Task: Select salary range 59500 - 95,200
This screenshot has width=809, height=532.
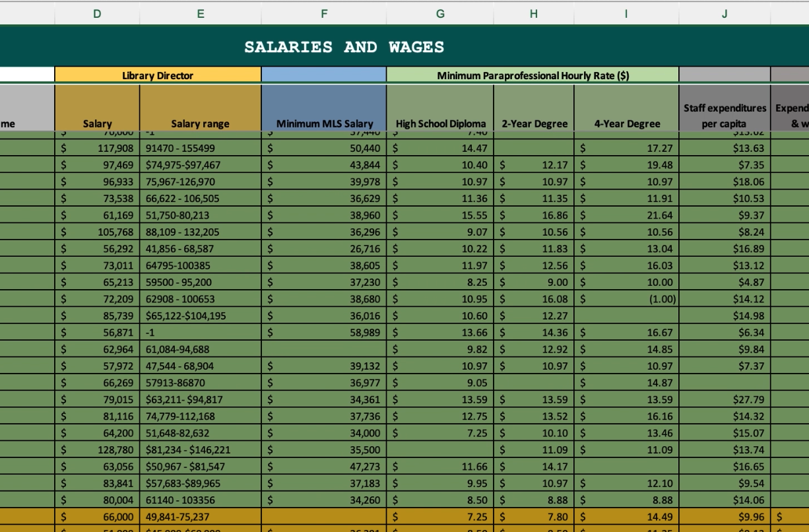Action: click(x=201, y=282)
